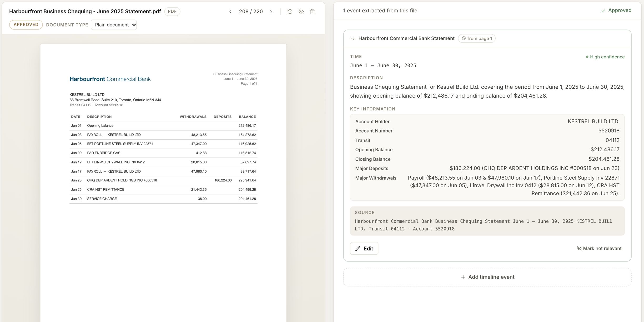Go to the previous document arrow
This screenshot has width=644, height=322.
[x=230, y=12]
